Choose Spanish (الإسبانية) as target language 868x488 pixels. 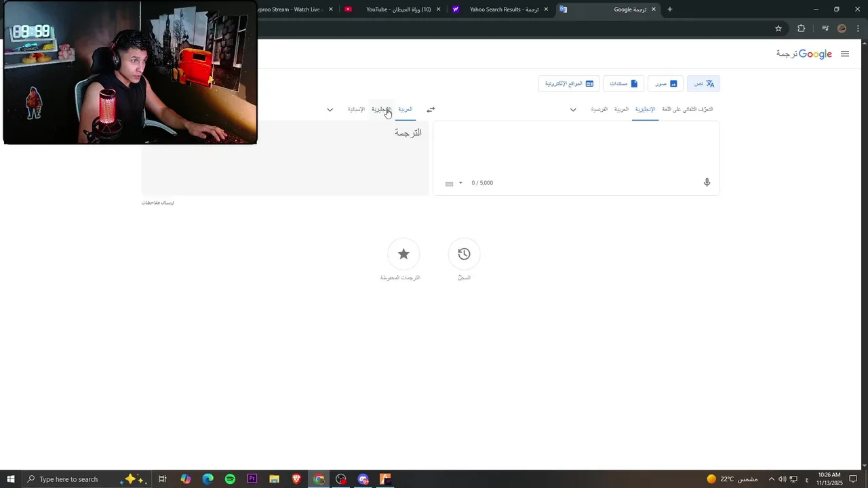tap(356, 109)
